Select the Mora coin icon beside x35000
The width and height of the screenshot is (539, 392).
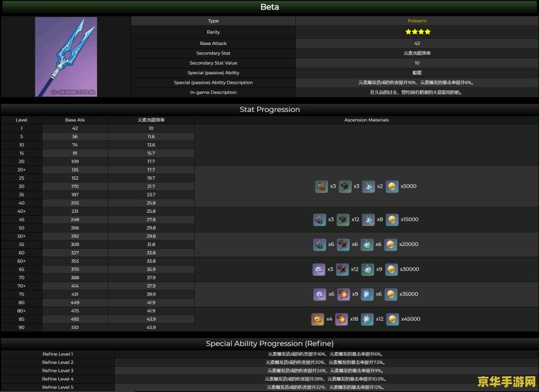[391, 294]
